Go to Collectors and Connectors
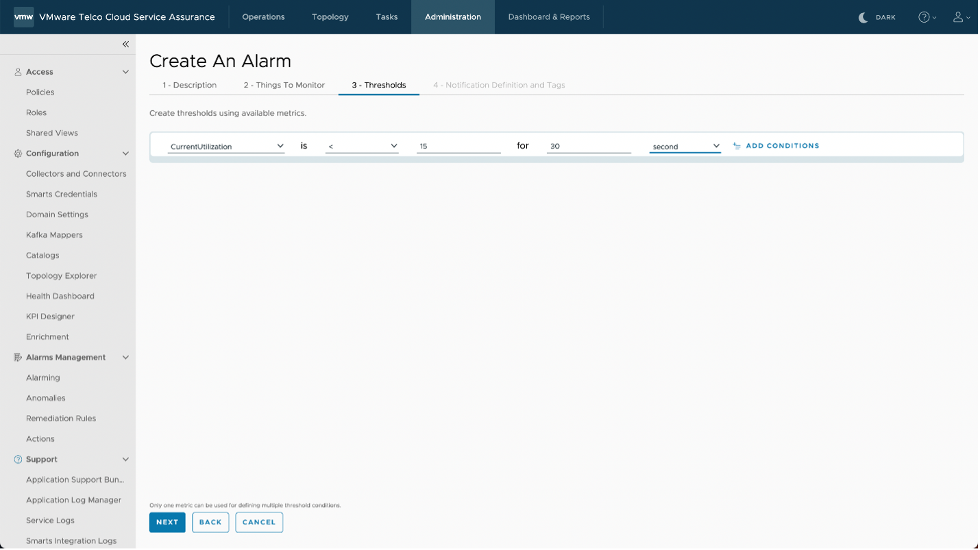 tap(76, 174)
